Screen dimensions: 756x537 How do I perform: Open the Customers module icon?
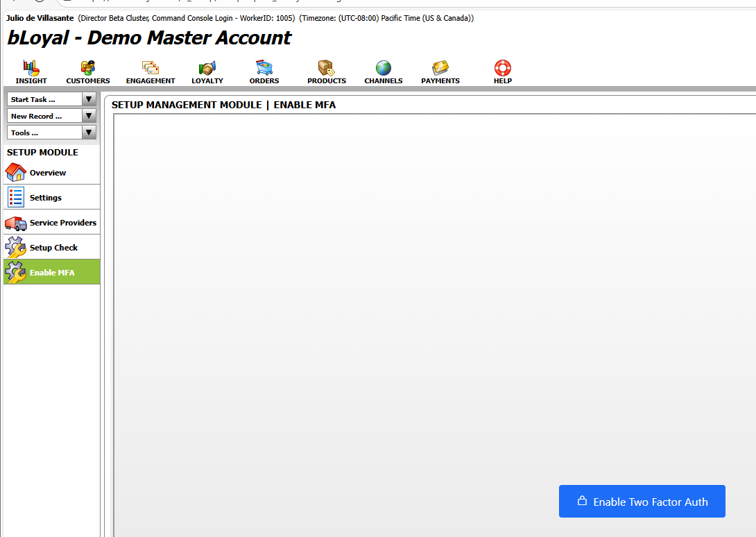coord(88,68)
